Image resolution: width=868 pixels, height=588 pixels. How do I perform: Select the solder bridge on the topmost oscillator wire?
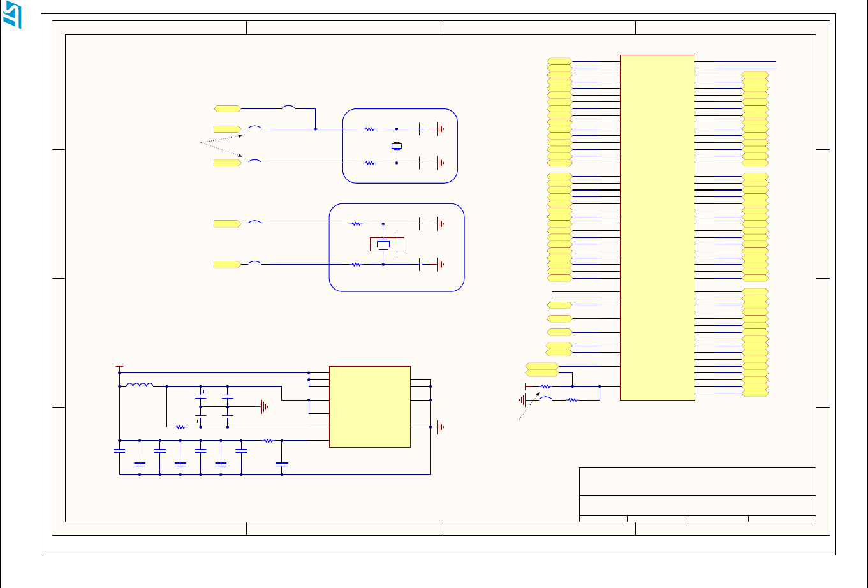(289, 108)
